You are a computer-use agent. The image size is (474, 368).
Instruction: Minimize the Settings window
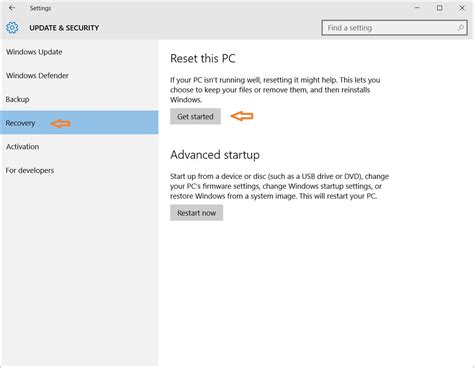[x=417, y=8]
